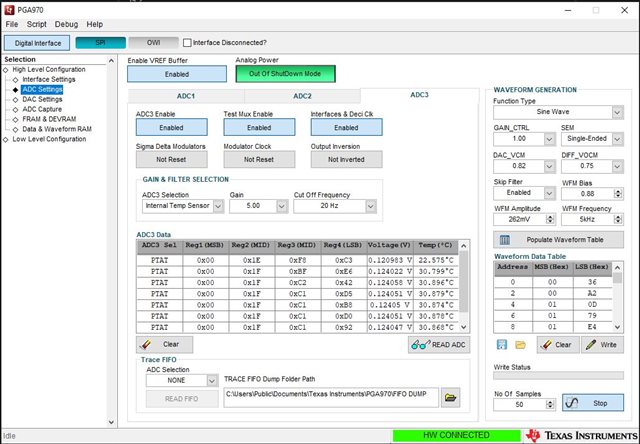Screen dimensions: 640x444
Task: Toggle Enable VREF Buffer button
Action: (177, 74)
